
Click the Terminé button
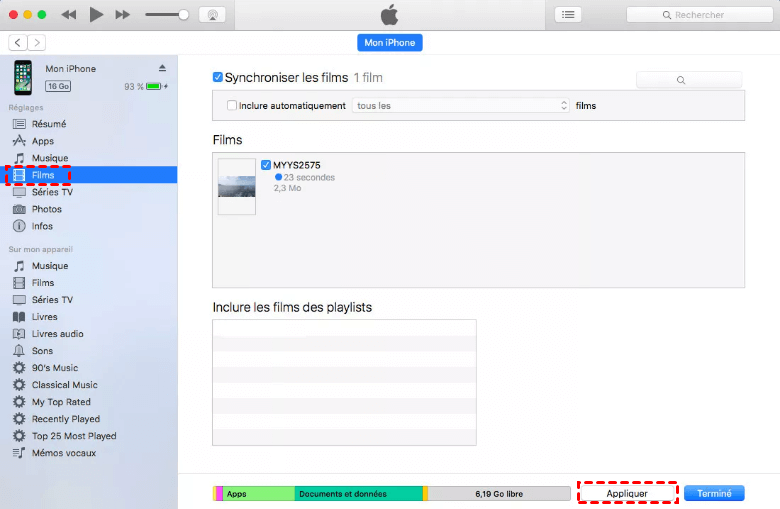[x=714, y=493]
